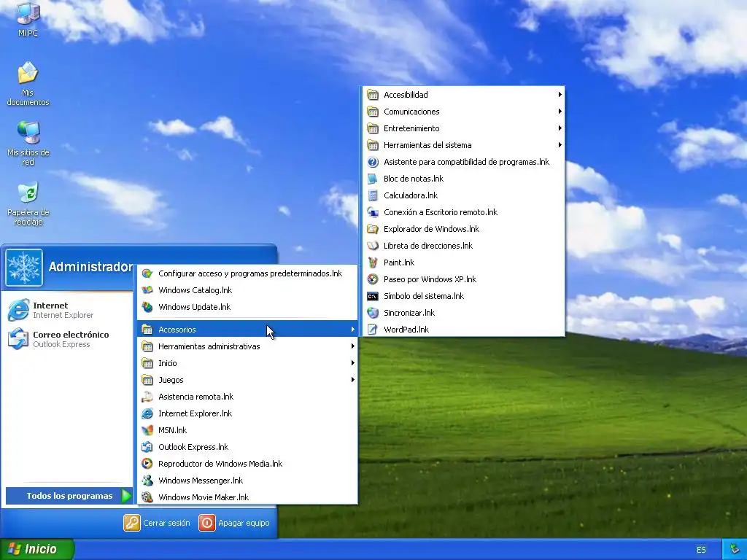Click the Calculadora icon

point(373,195)
